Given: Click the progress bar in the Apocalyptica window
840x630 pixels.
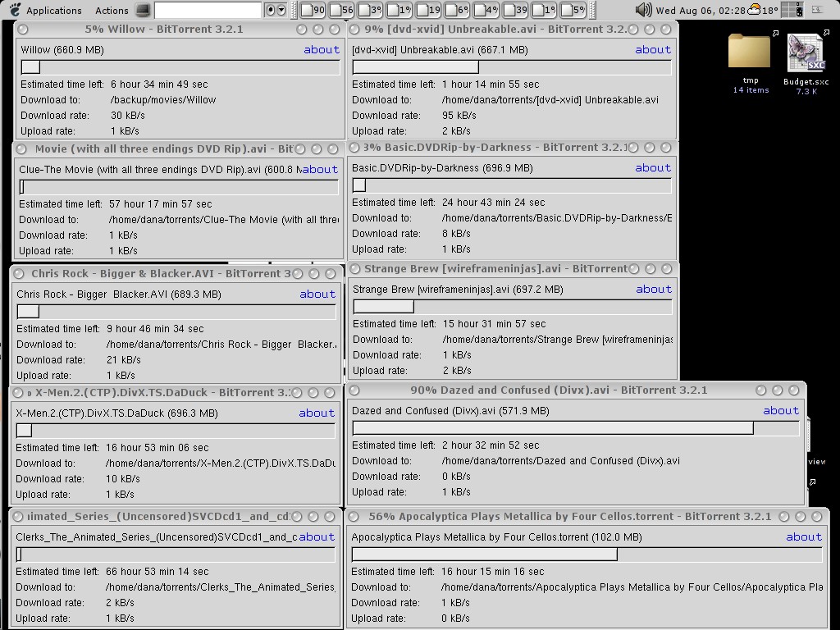Looking at the screenshot, I should [587, 555].
